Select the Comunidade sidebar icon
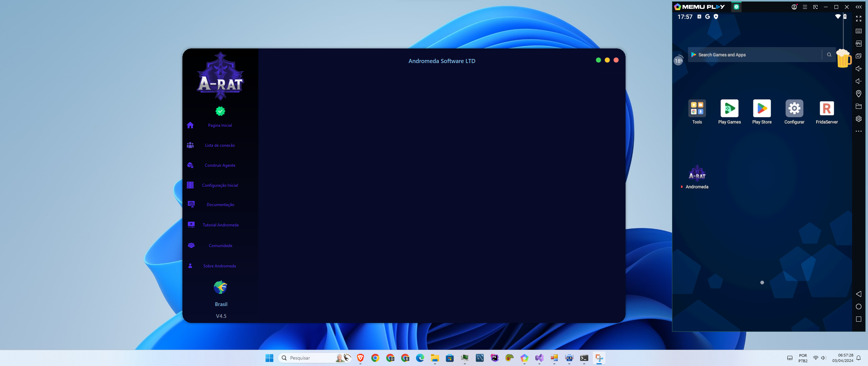 191,244
